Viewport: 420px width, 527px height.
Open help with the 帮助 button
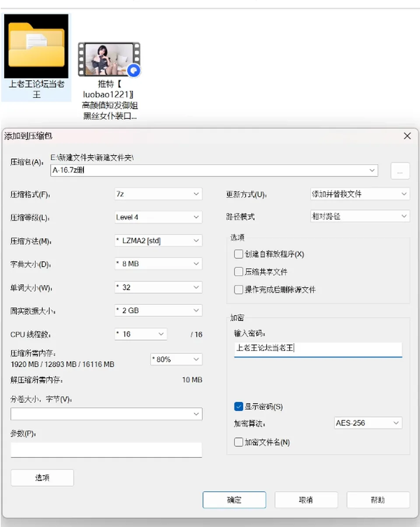click(x=378, y=500)
